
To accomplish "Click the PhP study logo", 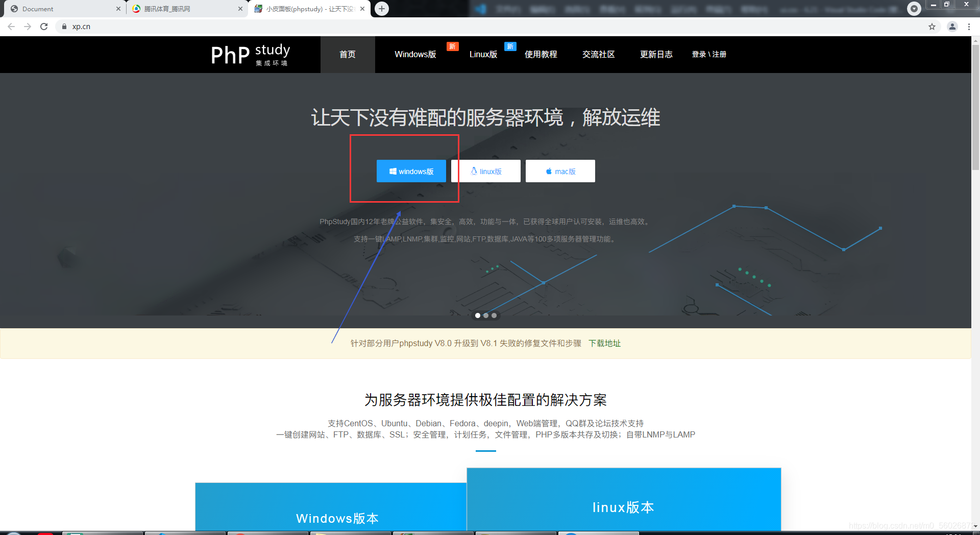I will pyautogui.click(x=250, y=55).
